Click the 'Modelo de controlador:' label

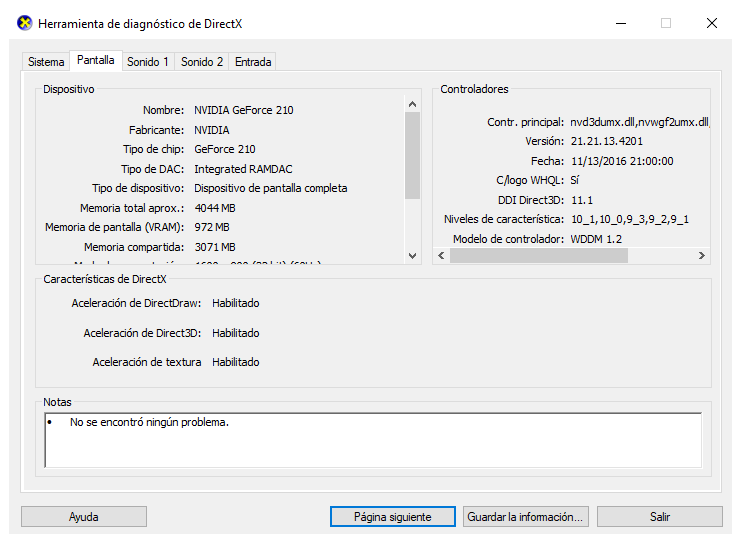click(508, 239)
